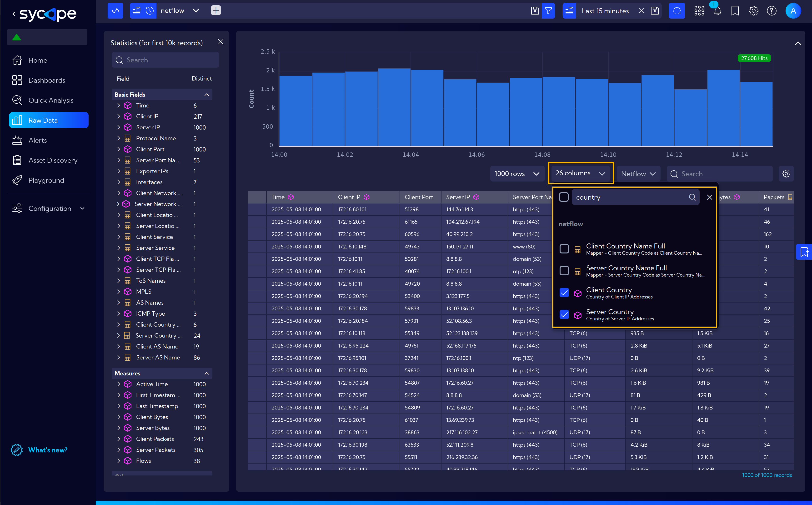The image size is (812, 505).
Task: Open the Alerts section
Action: click(37, 140)
